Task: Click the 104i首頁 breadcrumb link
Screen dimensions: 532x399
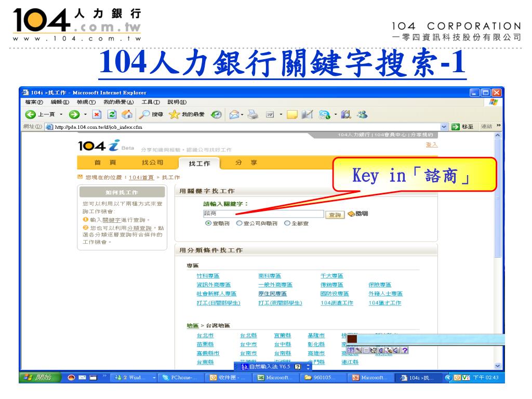Action: (x=141, y=178)
